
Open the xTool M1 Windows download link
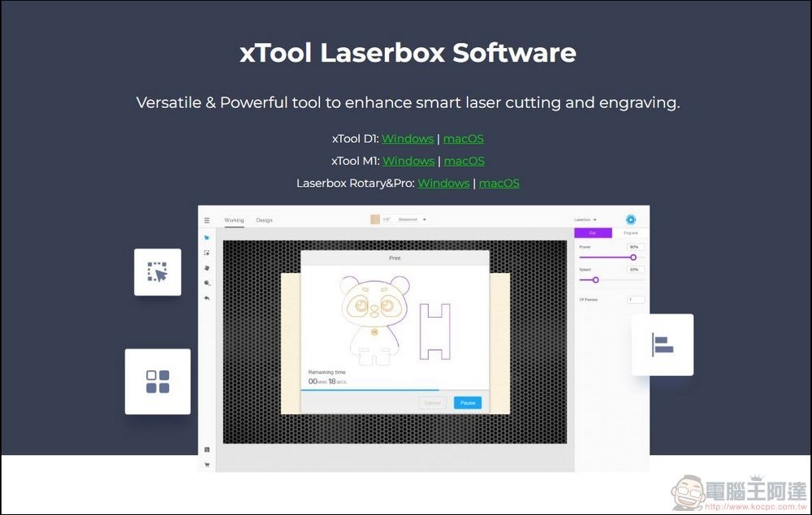408,161
